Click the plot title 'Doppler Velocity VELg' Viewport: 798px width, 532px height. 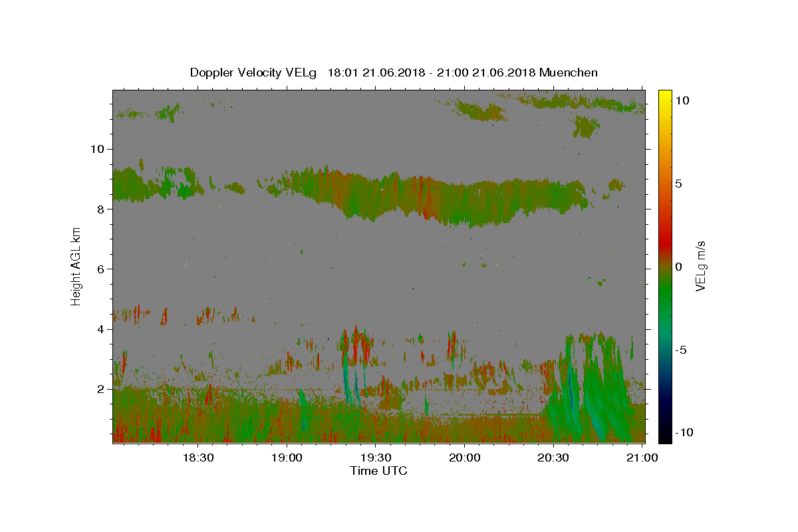pyautogui.click(x=252, y=72)
